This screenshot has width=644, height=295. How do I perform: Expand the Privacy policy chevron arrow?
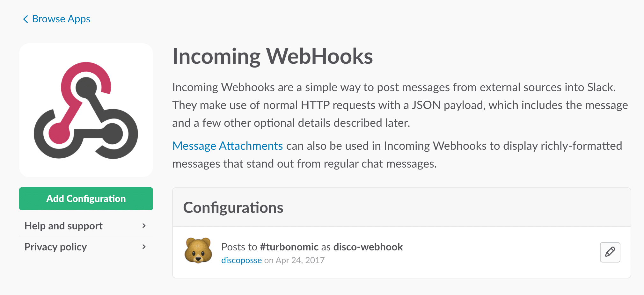(144, 247)
